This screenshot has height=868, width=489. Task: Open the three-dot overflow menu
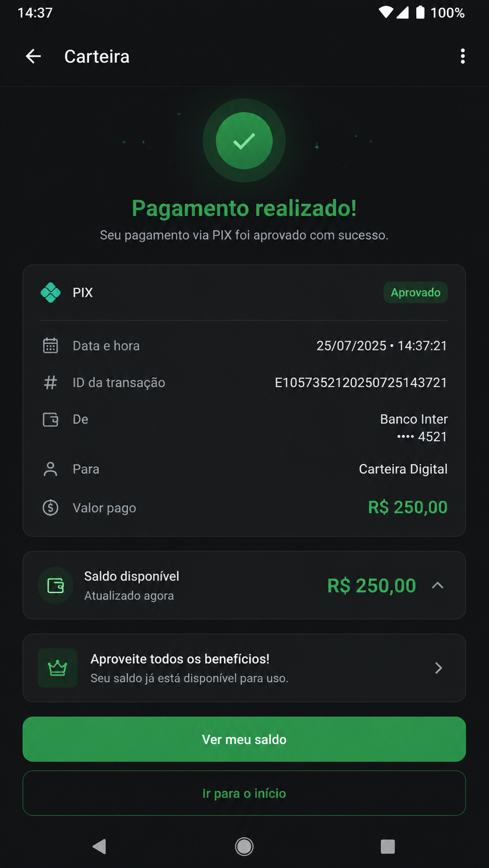coord(462,56)
